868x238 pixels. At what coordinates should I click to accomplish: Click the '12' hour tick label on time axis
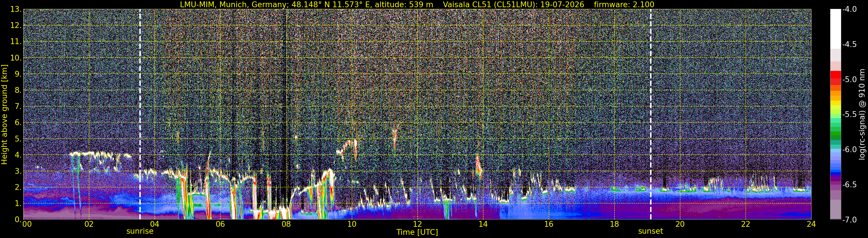tap(417, 224)
